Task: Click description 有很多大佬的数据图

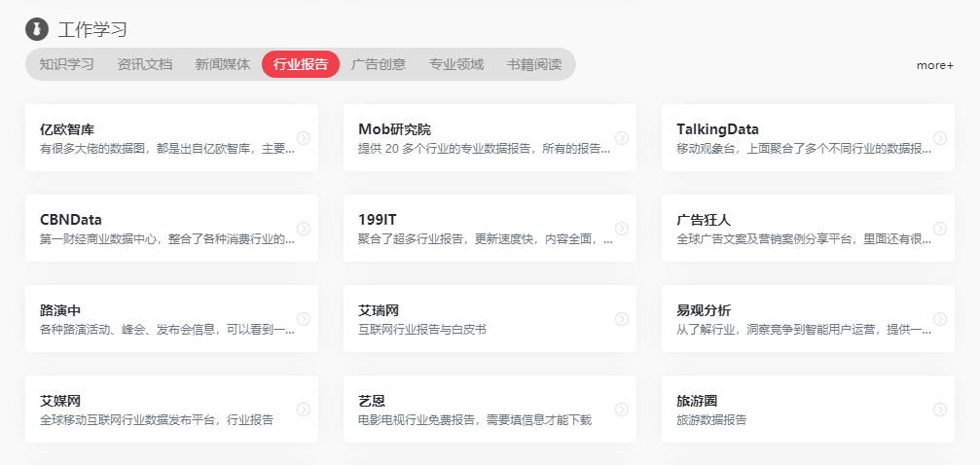Action: point(166,149)
